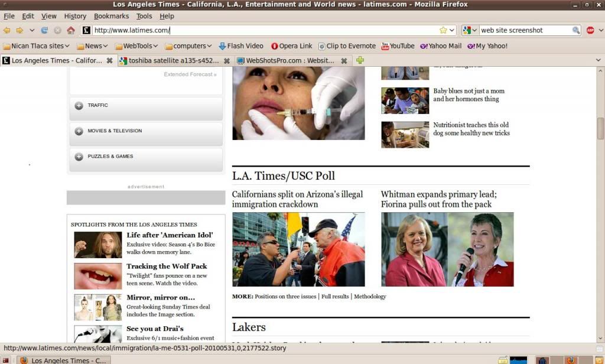Go back with the Back arrow
Image resolution: width=605 pixels, height=364 pixels.
(6, 30)
